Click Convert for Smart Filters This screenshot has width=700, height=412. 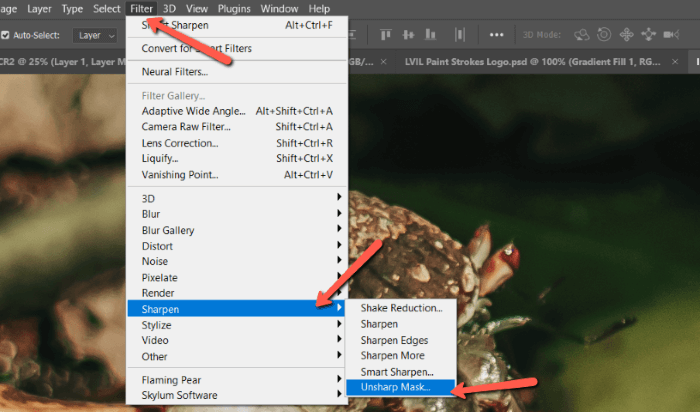(197, 48)
